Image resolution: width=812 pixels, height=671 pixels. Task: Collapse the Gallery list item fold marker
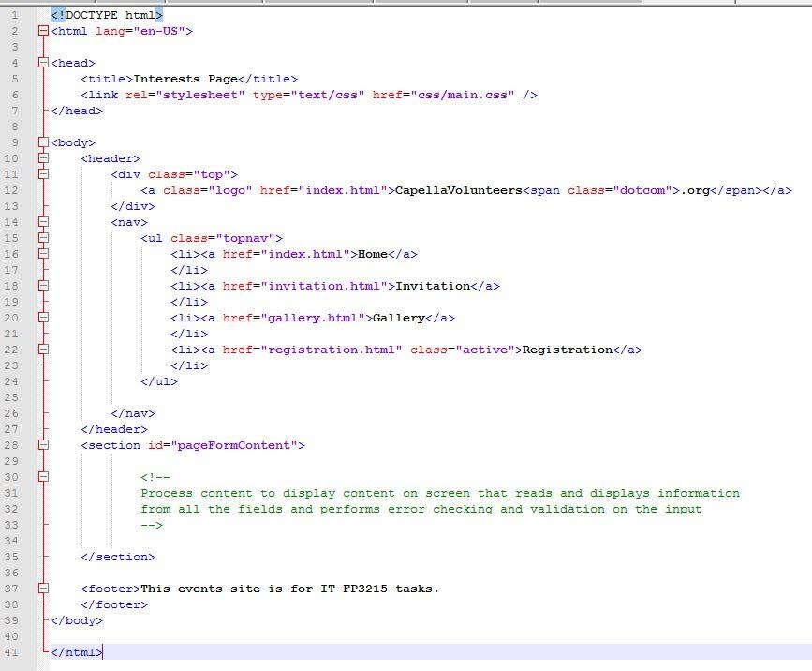click(x=43, y=318)
